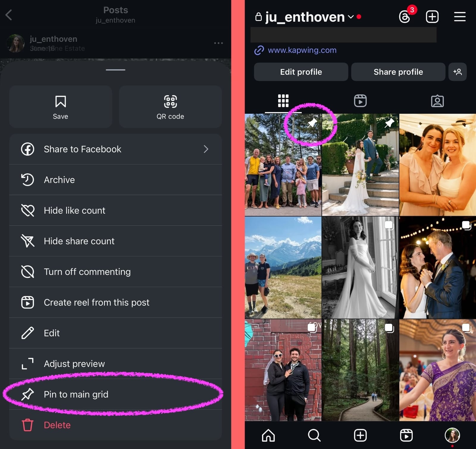Enable Hide share count

click(79, 241)
